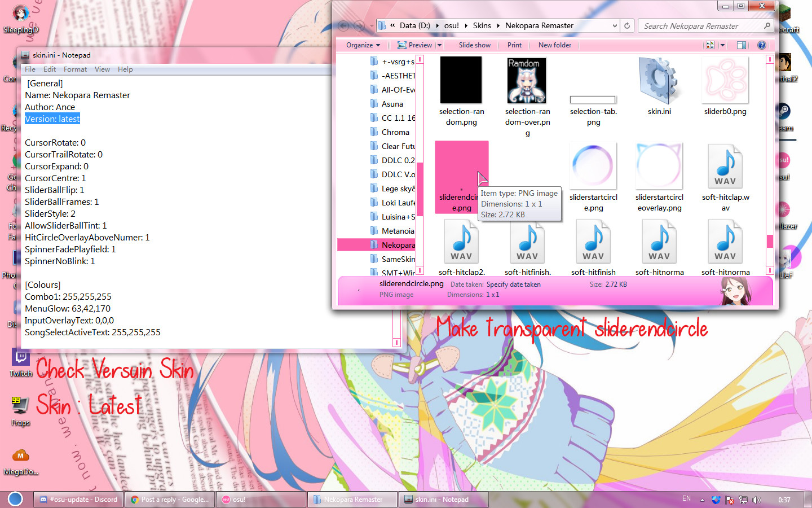Viewport: 812px width, 508px height.
Task: Select the soft-hitclap.wav audio file
Action: [725, 177]
